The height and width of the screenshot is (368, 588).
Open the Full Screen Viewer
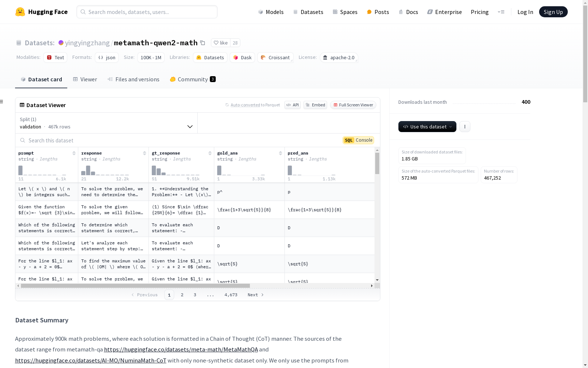pos(353,105)
